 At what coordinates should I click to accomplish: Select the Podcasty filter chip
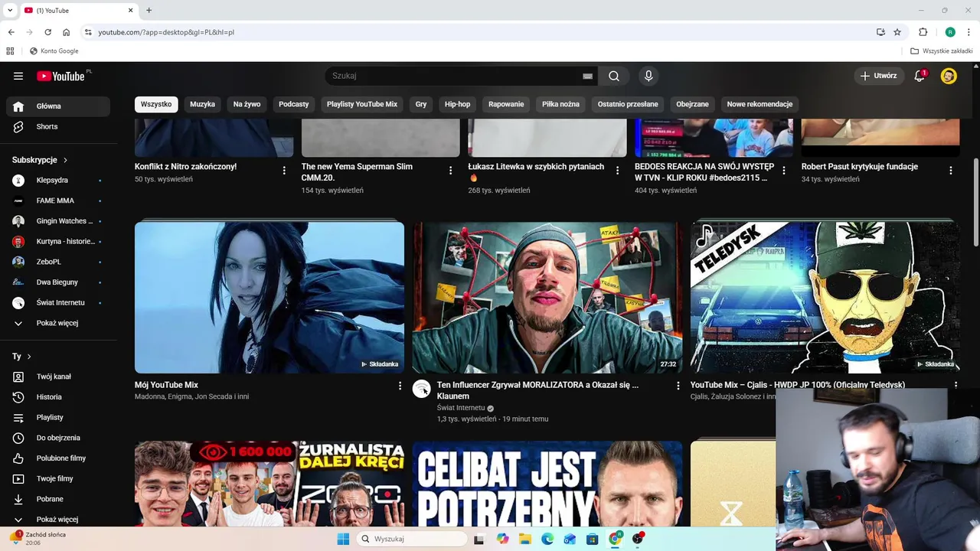point(294,104)
